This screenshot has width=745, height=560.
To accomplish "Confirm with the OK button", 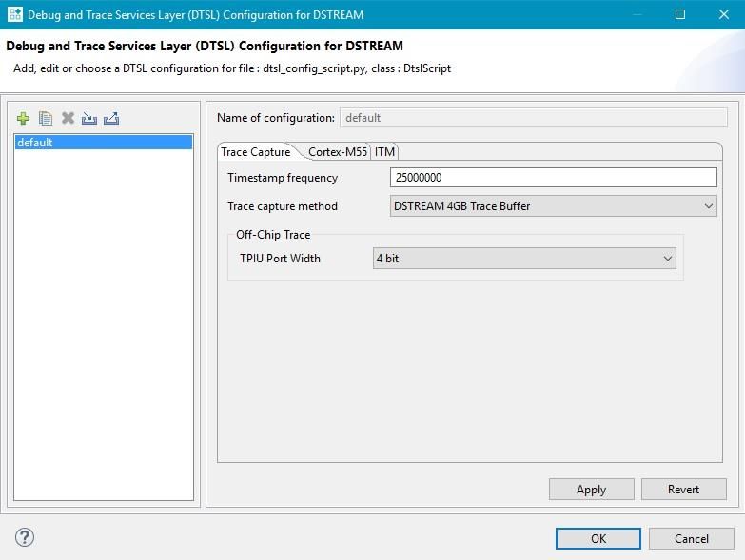I will 598,539.
